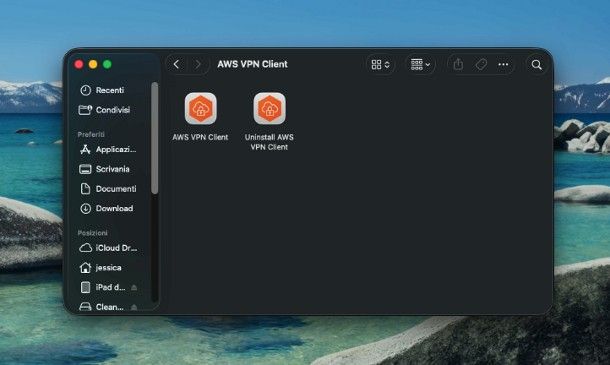
Task: Click the sidebar scrollbar
Action: [155, 138]
